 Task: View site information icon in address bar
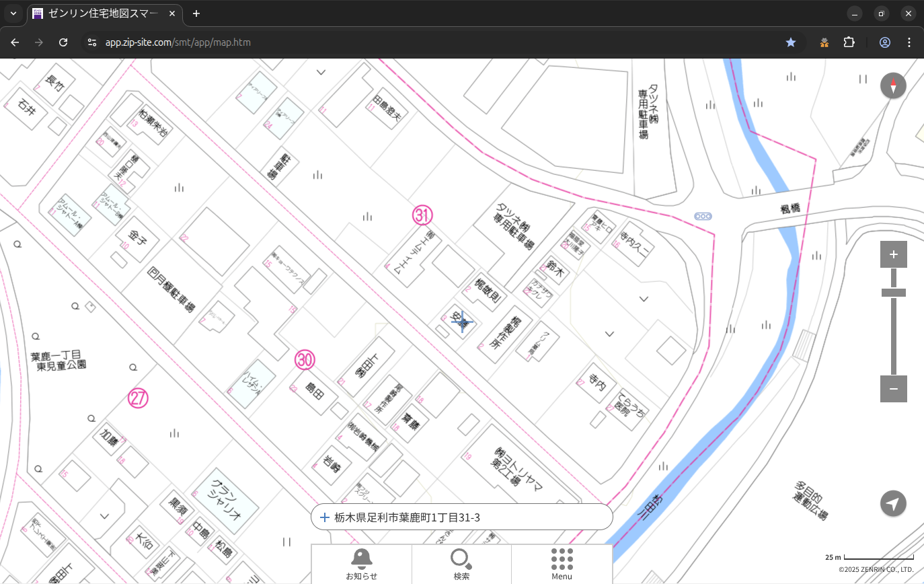click(92, 42)
